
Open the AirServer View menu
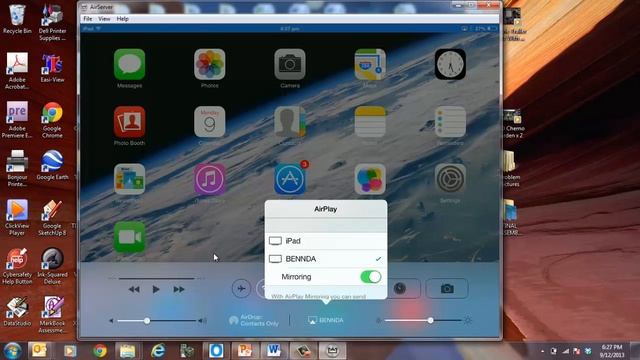click(x=104, y=19)
